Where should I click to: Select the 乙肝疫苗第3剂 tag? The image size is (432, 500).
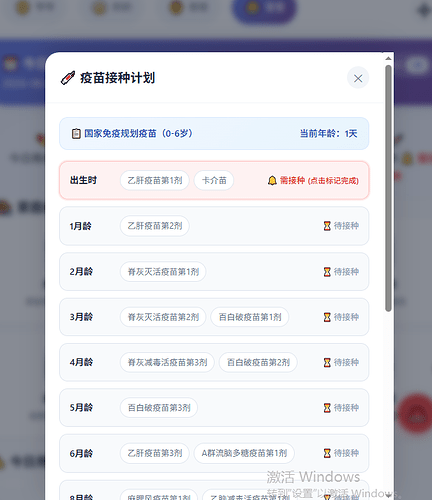pos(155,453)
